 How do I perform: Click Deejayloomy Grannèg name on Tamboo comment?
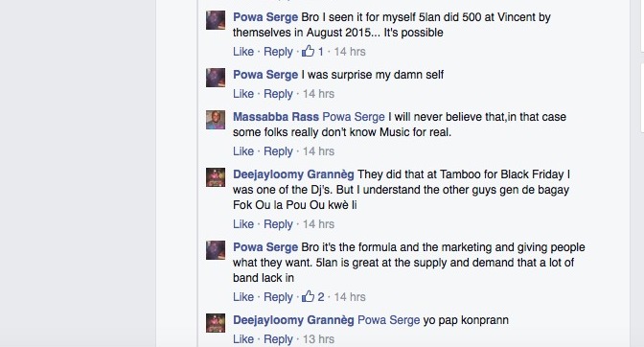click(x=293, y=174)
